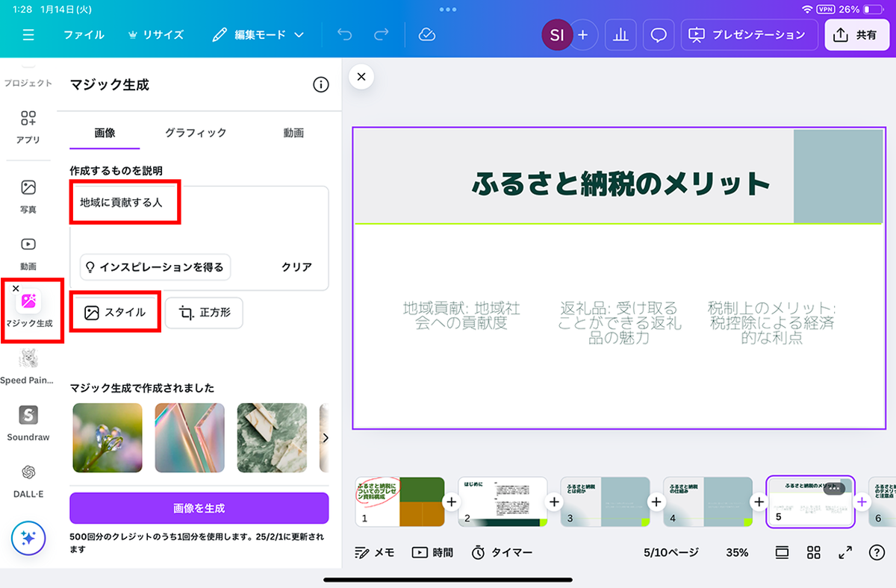Open the 正方形 aspect ratio selector

coord(204,313)
